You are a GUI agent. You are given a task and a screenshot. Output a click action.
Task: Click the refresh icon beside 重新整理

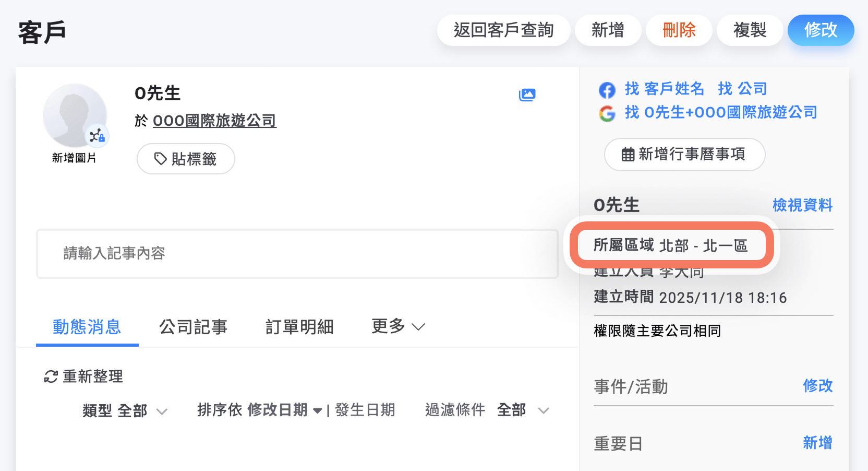click(x=50, y=376)
